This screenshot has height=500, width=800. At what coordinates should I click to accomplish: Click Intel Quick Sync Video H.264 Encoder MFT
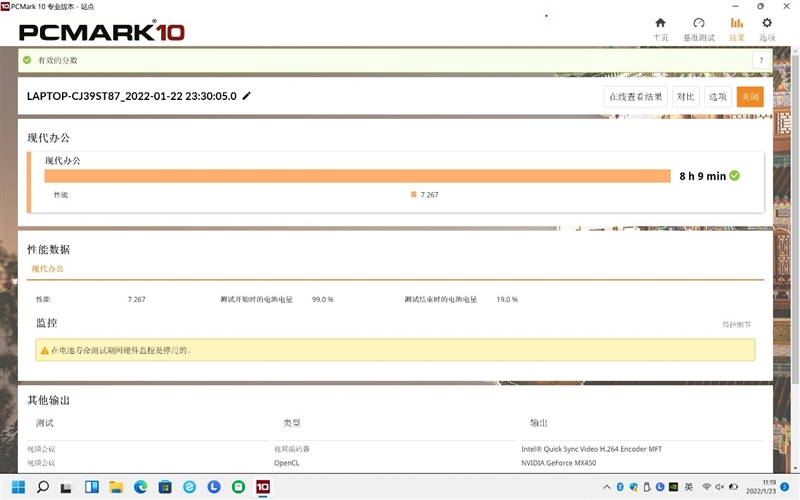tap(591, 449)
